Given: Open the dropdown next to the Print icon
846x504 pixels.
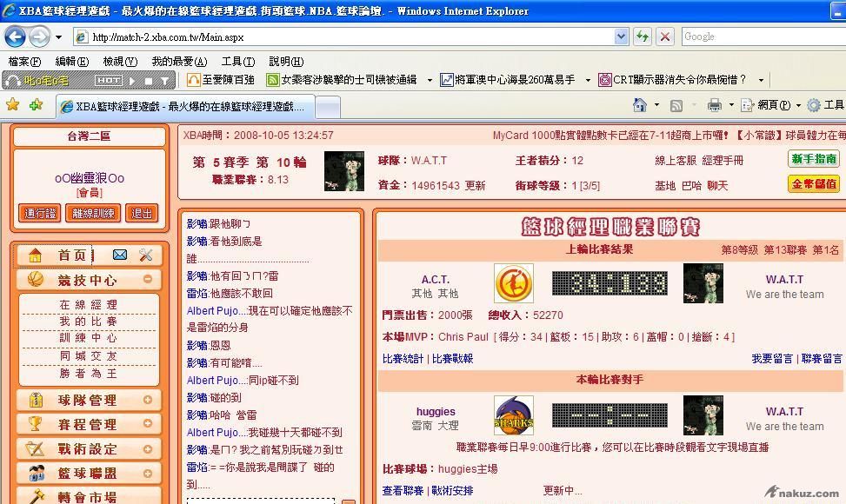Looking at the screenshot, I should tap(731, 105).
